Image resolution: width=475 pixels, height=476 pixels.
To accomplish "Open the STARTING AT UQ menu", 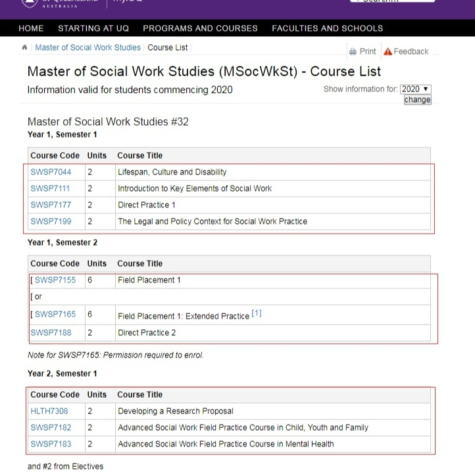I will [93, 28].
